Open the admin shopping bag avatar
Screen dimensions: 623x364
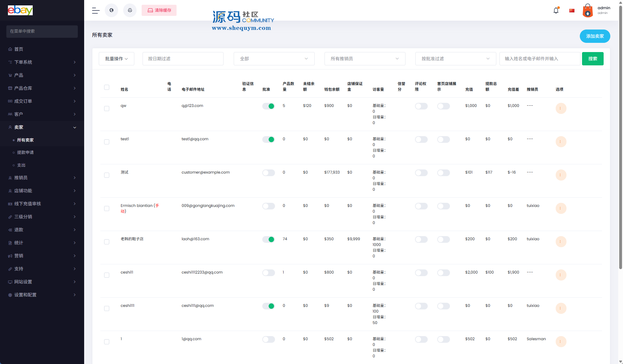tap(588, 11)
